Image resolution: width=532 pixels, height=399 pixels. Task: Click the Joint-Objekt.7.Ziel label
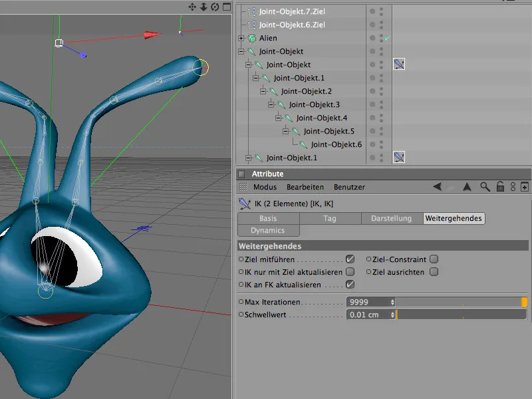point(292,12)
